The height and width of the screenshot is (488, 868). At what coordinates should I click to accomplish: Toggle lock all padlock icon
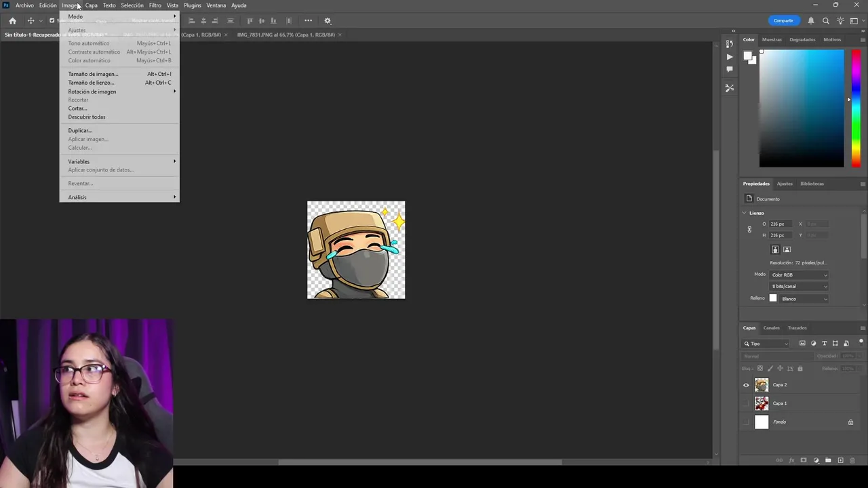point(800,369)
